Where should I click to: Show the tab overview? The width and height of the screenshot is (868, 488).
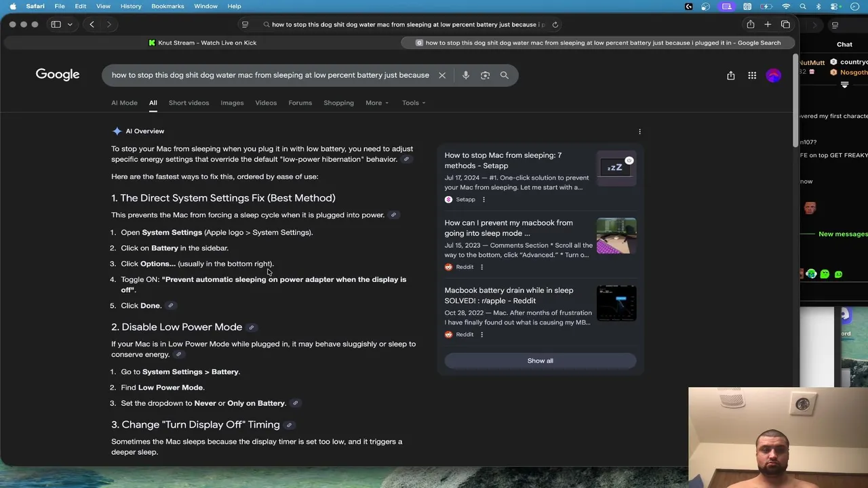click(x=785, y=24)
